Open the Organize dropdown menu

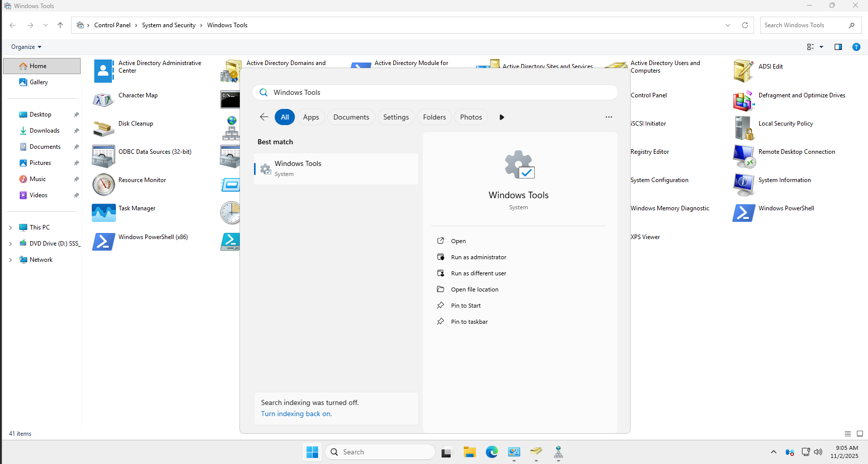[x=26, y=47]
